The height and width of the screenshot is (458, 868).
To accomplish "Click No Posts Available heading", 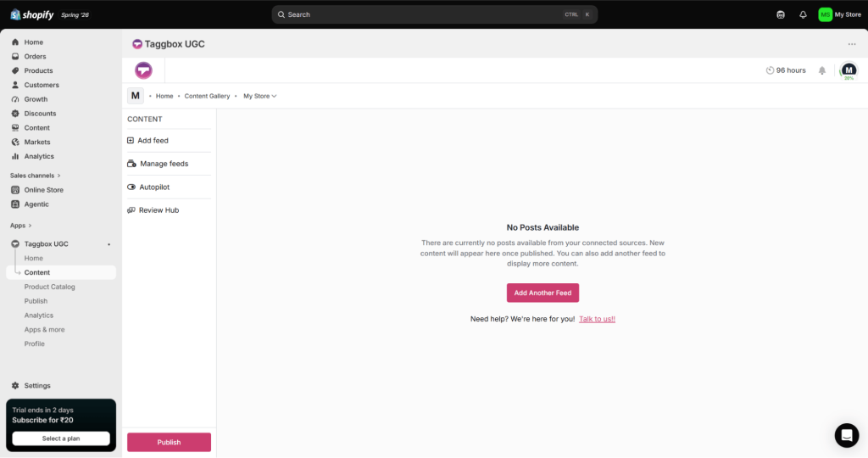I will (x=542, y=227).
